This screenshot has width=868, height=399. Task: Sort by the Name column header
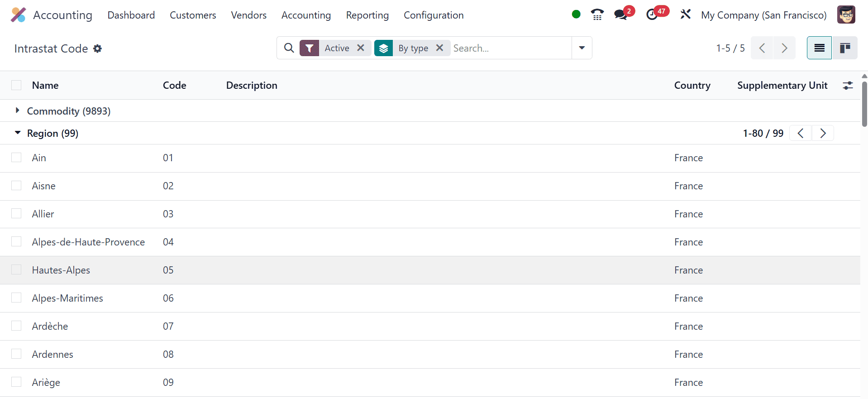(x=45, y=85)
